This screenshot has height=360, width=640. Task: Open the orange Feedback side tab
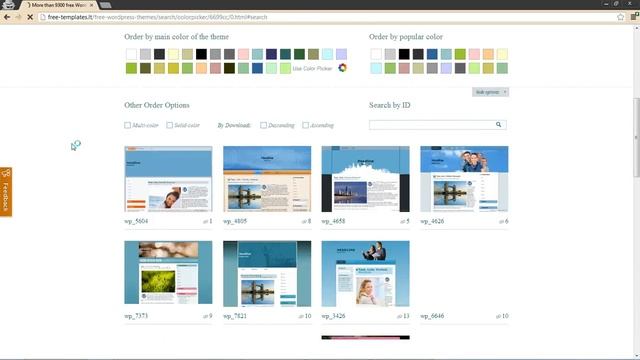(x=6, y=192)
